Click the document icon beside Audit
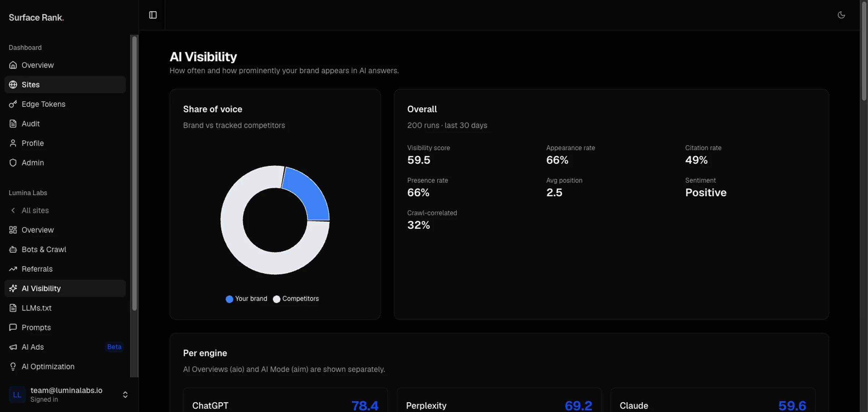 (13, 124)
